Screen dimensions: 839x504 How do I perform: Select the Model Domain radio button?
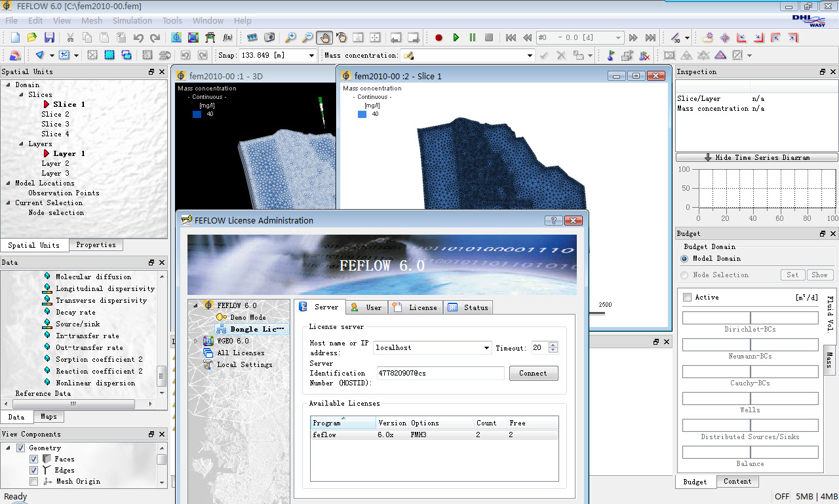point(685,259)
